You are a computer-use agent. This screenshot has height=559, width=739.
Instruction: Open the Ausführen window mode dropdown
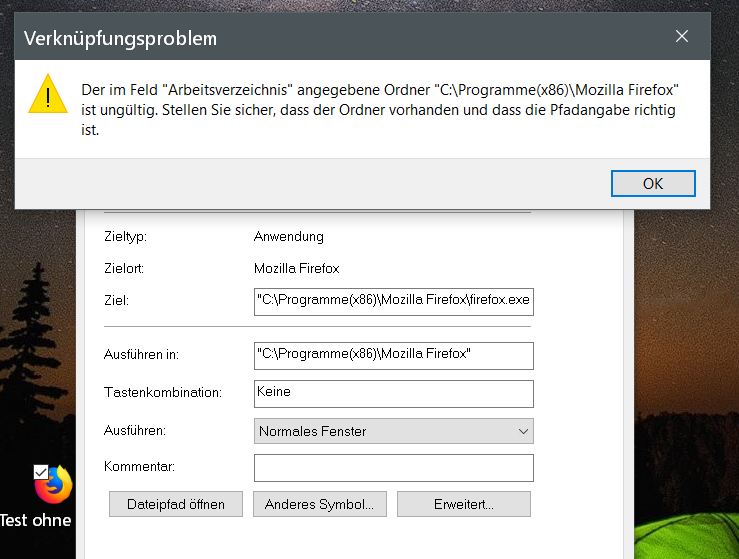coord(394,431)
